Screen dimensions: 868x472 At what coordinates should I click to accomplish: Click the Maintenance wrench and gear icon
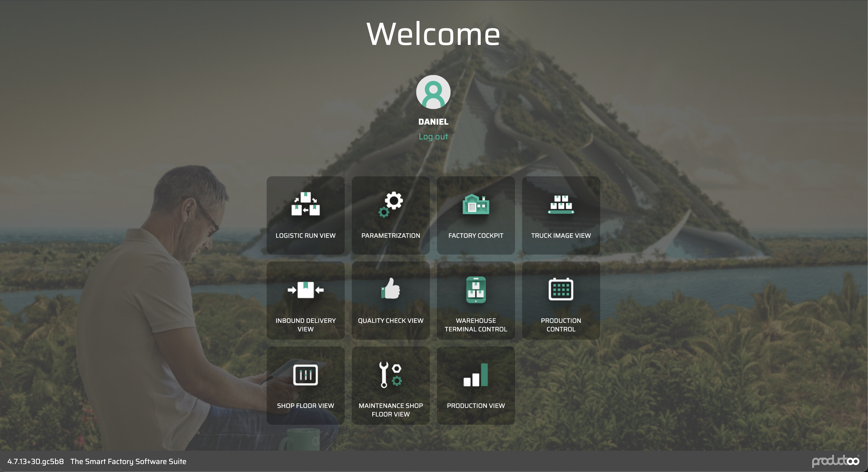coord(391,374)
